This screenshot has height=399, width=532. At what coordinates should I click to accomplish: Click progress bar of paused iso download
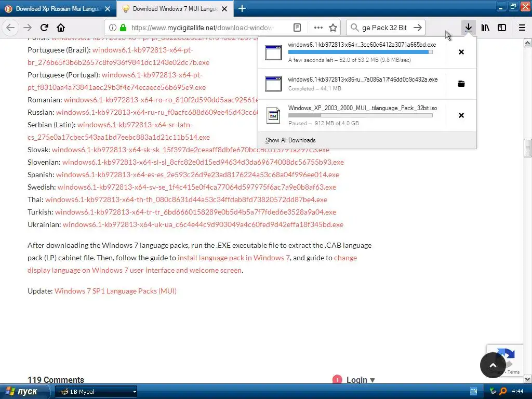click(361, 115)
